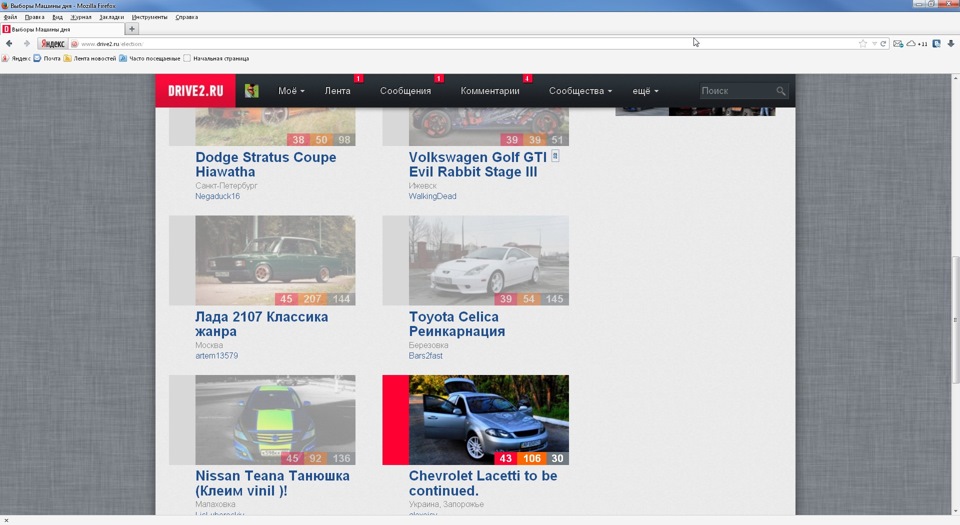The image size is (960, 525).
Task: Open the white Toyota Celica photo thumbnail
Action: click(x=489, y=260)
